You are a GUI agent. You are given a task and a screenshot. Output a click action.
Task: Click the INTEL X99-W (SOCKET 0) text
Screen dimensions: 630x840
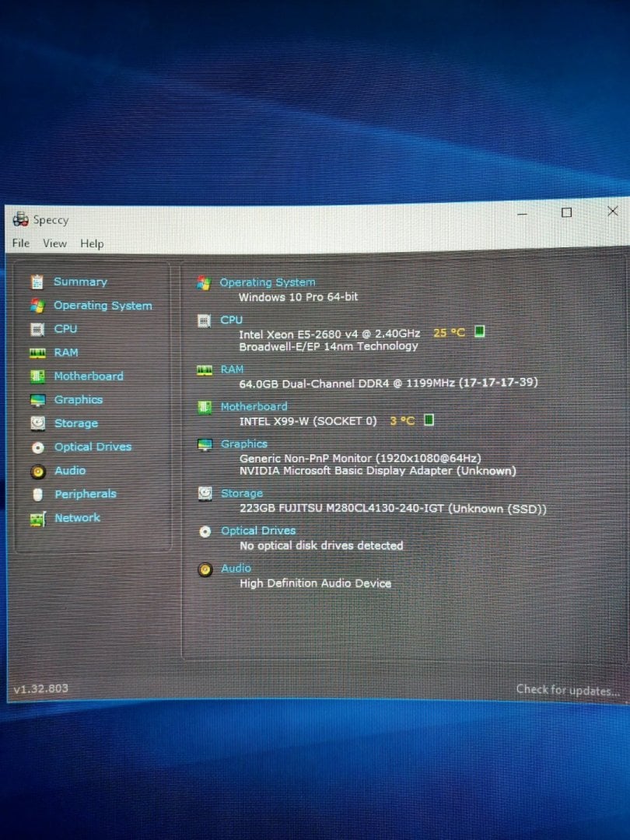coord(308,421)
